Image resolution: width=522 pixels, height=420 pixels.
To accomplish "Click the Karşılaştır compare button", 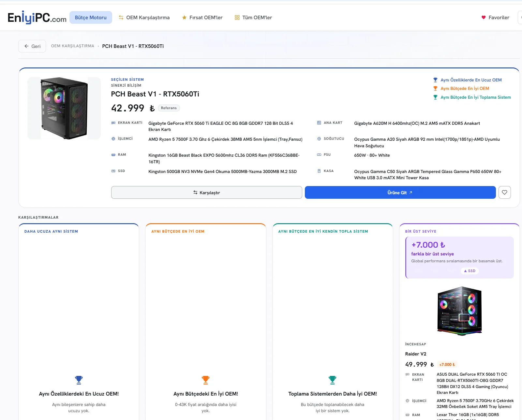I will 207,193.
